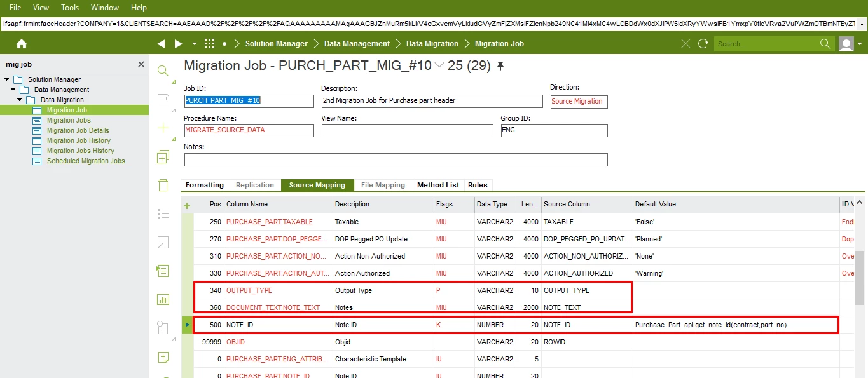
Task: Sort by the Column Name header
Action: coord(279,205)
